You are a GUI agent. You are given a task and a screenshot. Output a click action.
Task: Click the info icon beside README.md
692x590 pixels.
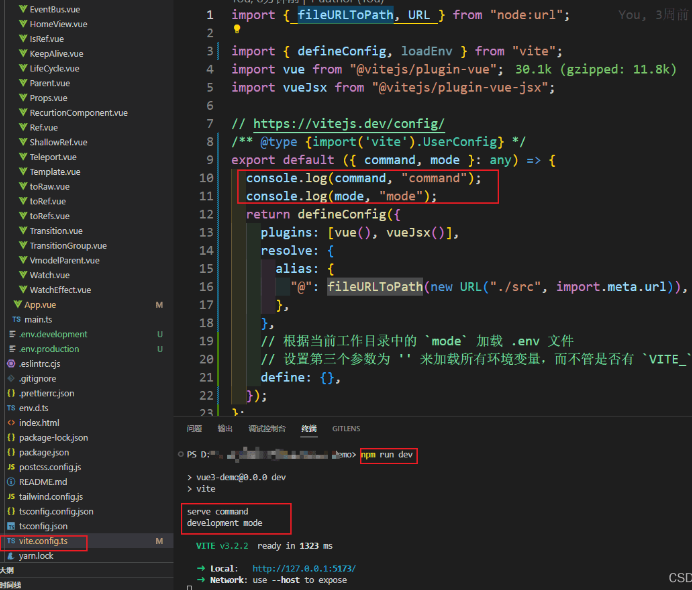11,482
